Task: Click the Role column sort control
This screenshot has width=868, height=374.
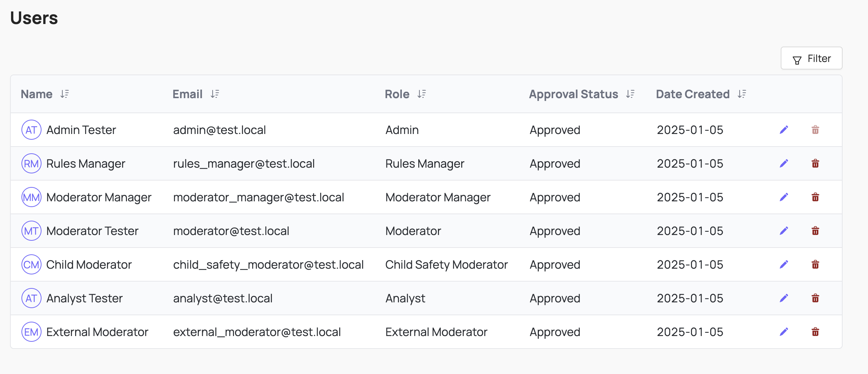Action: [422, 94]
